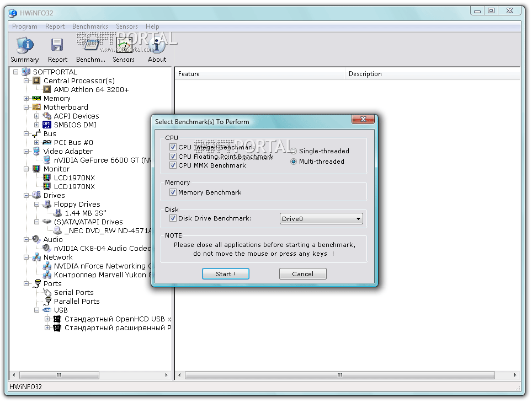Viewport: 532px width, 403px height.
Task: Click the Serial Ports icon
Action: point(47,292)
